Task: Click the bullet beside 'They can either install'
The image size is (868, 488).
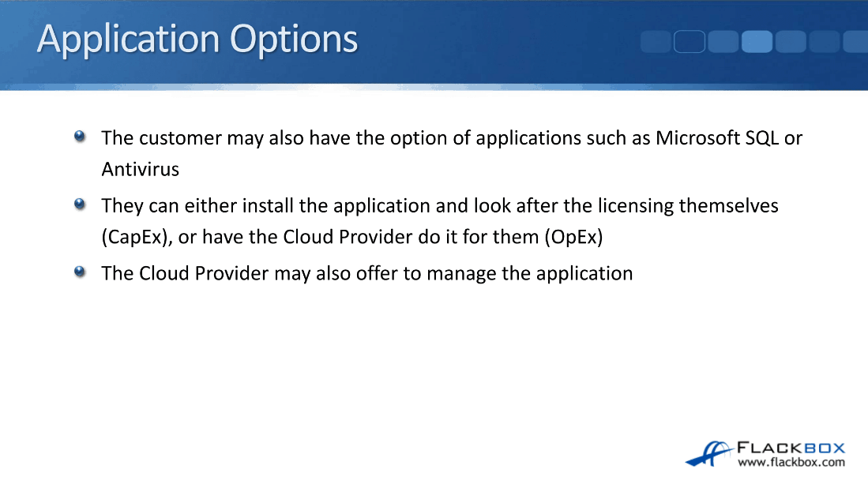Action: click(x=80, y=205)
